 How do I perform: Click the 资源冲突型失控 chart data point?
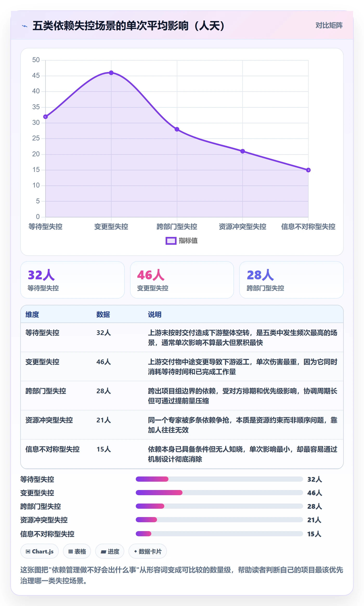(243, 151)
